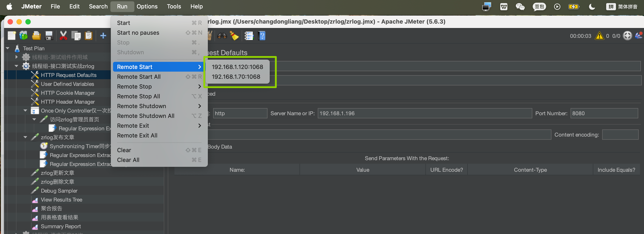Choose Clear in Run menu
644x234 pixels.
click(159, 150)
